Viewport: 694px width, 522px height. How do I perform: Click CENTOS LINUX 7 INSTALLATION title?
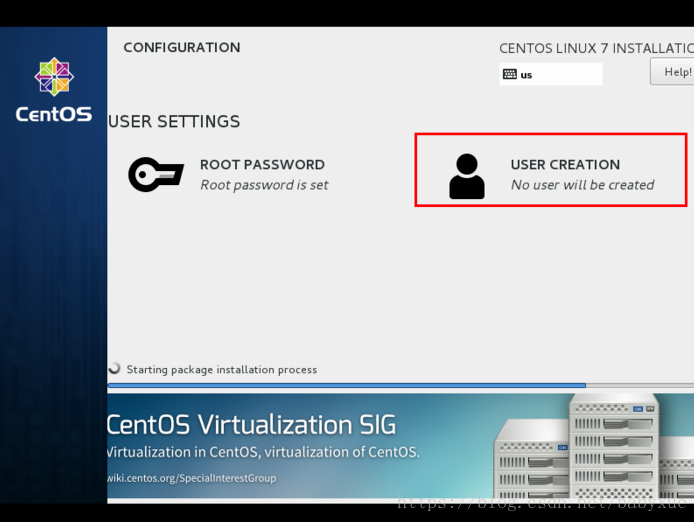(x=596, y=48)
